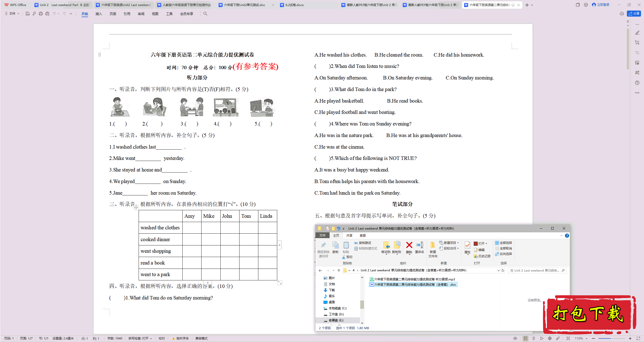The image size is (644, 342).
Task: Click Cut scissors in Explorer ribbon
Action: [347, 257]
